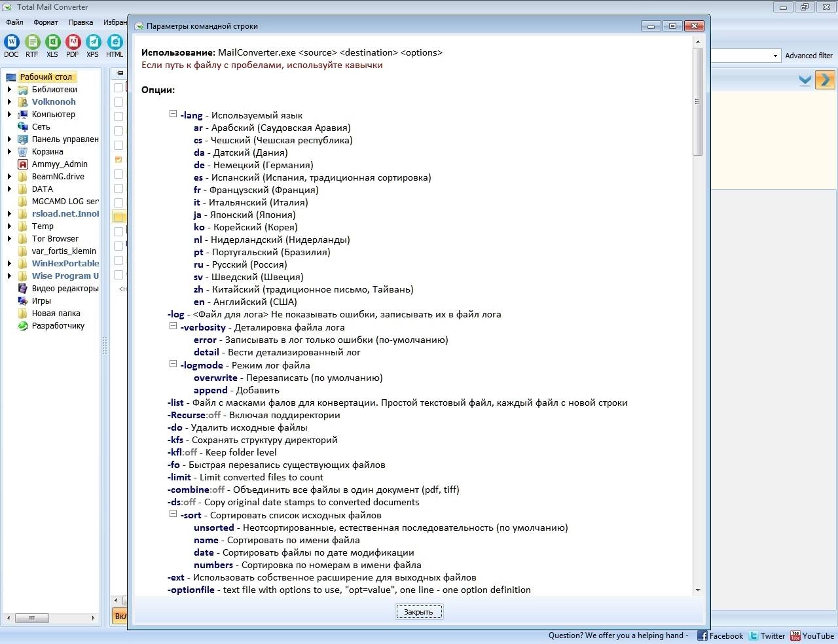
Task: Click the red Ammyy_Admin icon
Action: [x=23, y=164]
